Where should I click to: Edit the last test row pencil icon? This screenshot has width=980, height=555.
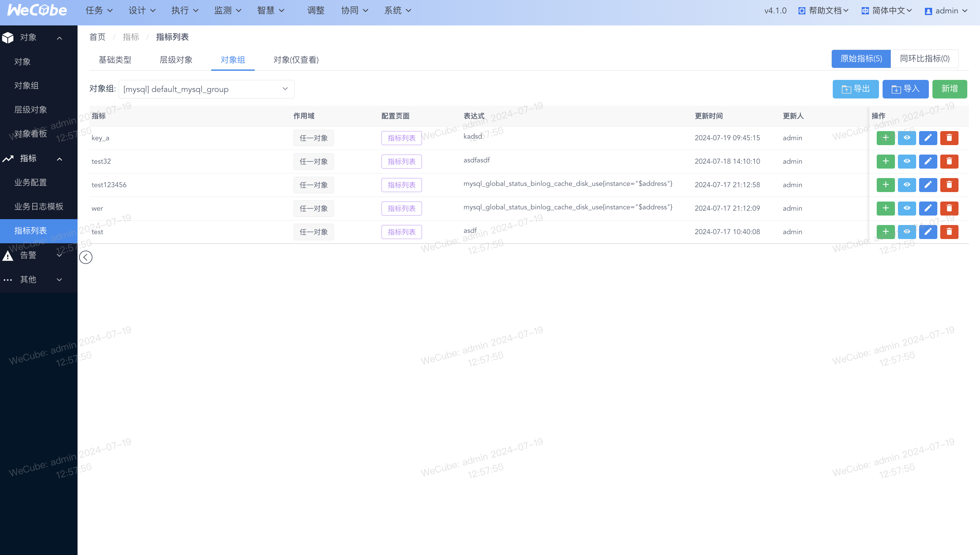pyautogui.click(x=928, y=232)
